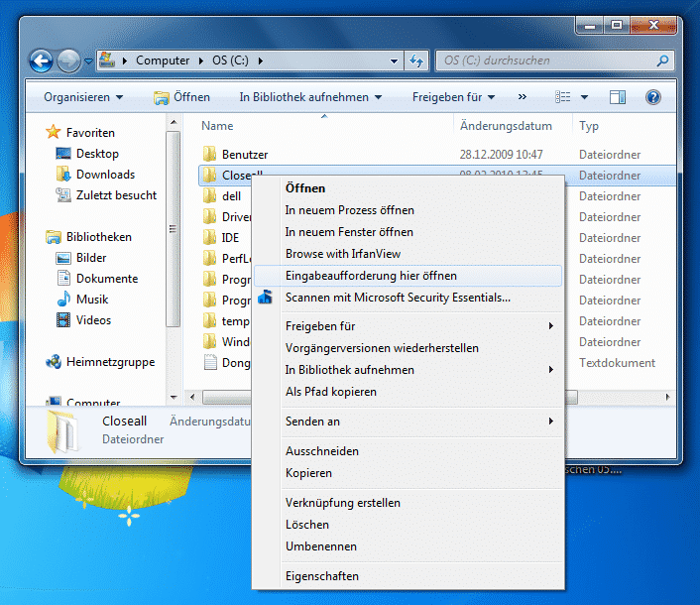
Task: Choose Umbenennen in the context menu
Action: (408, 546)
